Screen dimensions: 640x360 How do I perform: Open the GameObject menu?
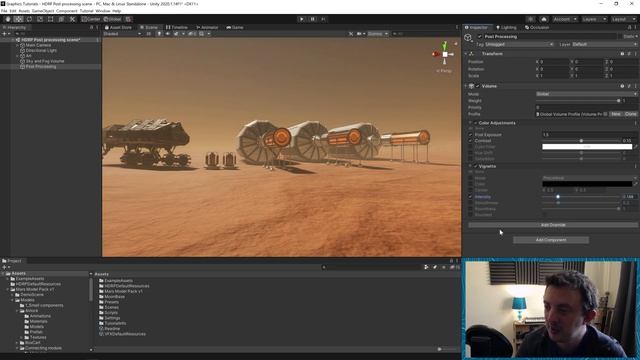click(42, 11)
